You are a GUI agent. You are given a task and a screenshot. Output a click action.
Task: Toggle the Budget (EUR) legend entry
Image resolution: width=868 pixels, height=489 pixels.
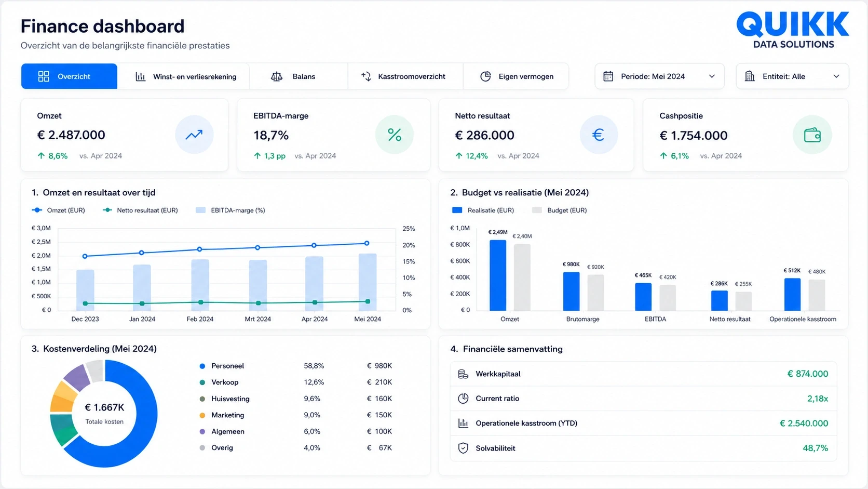tap(560, 210)
